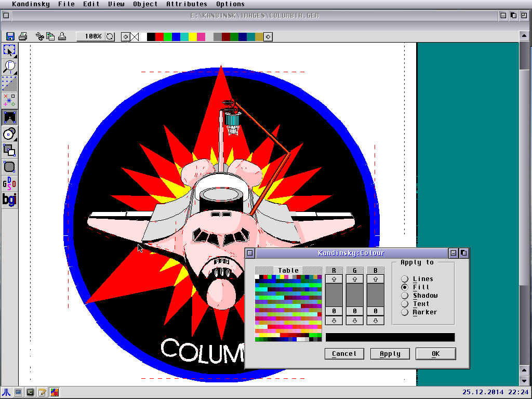
Task: Click the black colour preview bar
Action: pos(390,337)
